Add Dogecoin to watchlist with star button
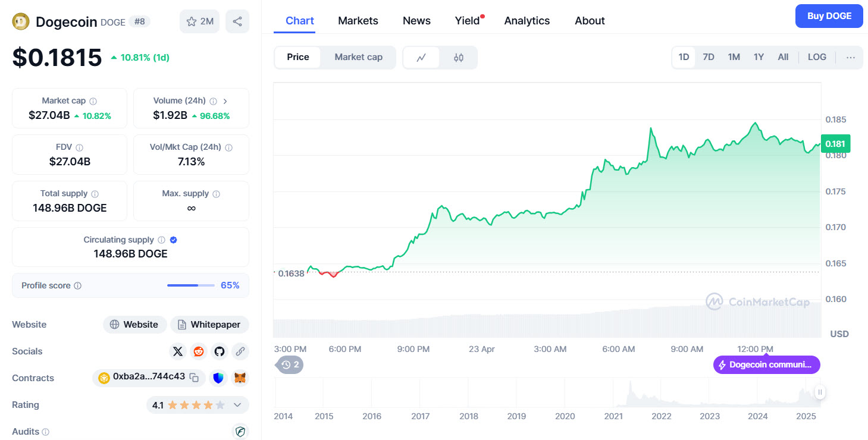 click(200, 21)
